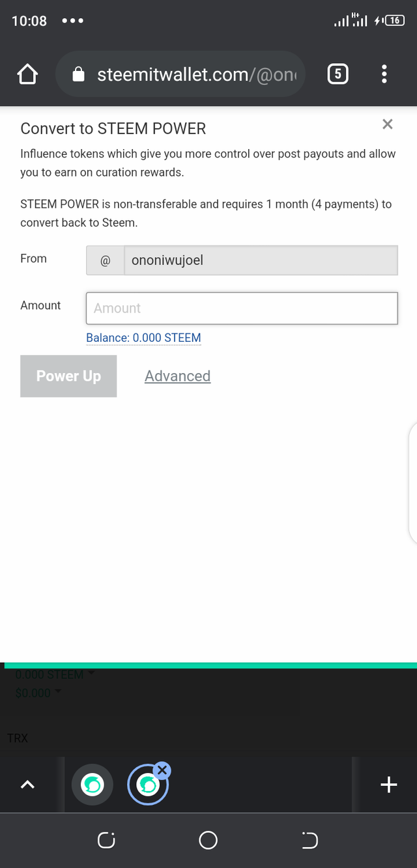Click the plus icon to open a new tab
417x868 pixels.
(x=388, y=784)
